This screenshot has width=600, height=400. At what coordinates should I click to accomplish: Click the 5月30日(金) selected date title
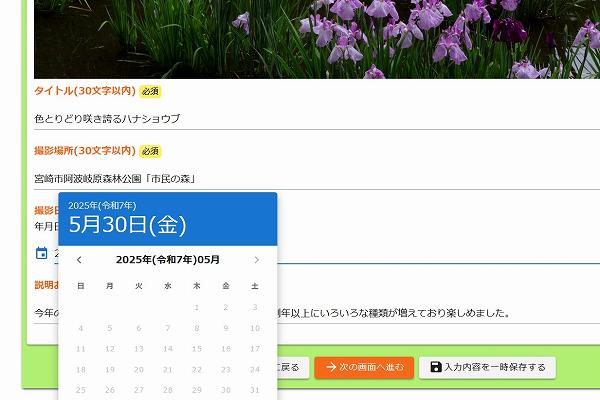click(x=127, y=225)
